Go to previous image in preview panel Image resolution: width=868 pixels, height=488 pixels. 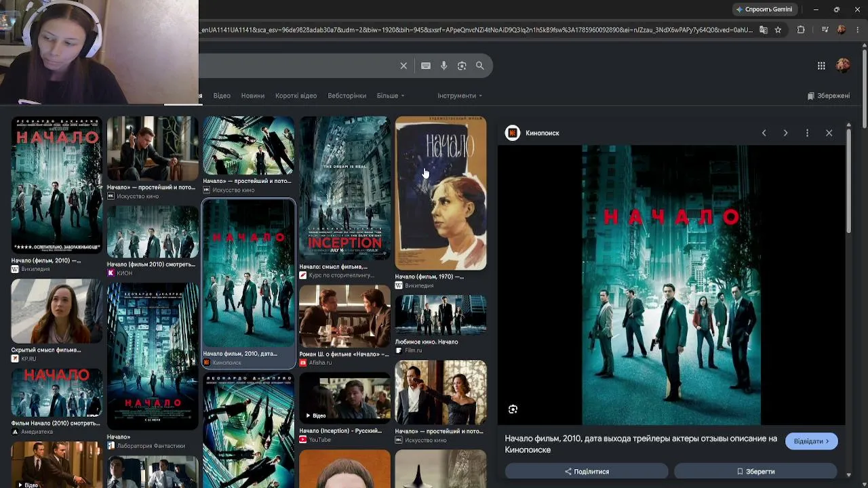pos(764,133)
